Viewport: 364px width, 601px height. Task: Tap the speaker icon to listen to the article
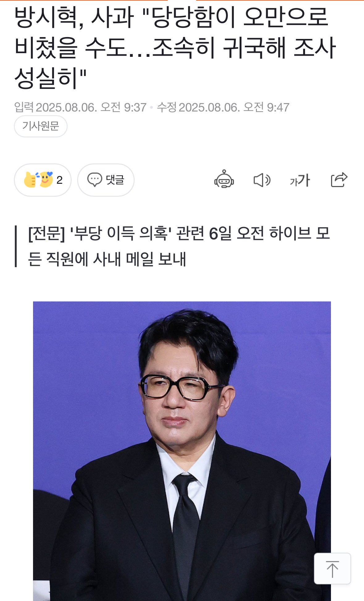262,180
